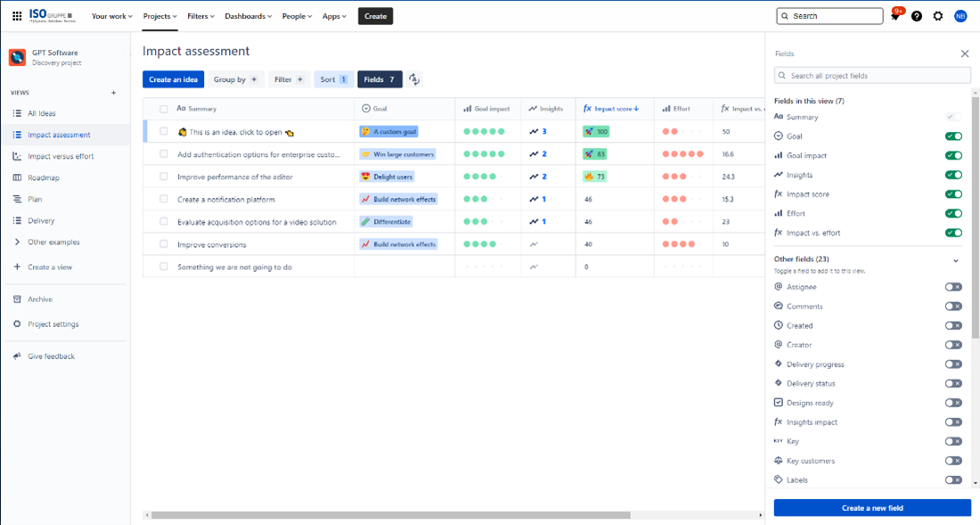Select checkbox for Create a notification platform
This screenshot has height=525, width=980.
click(163, 200)
